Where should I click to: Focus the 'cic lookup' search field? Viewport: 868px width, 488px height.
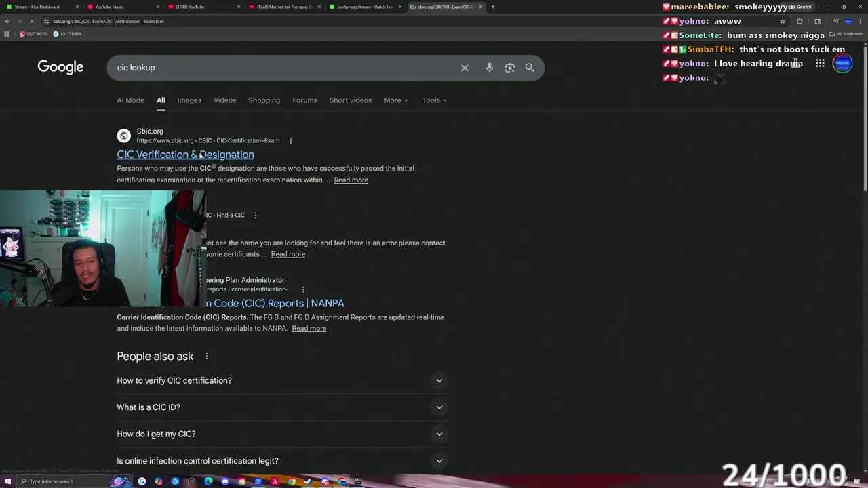[285, 68]
